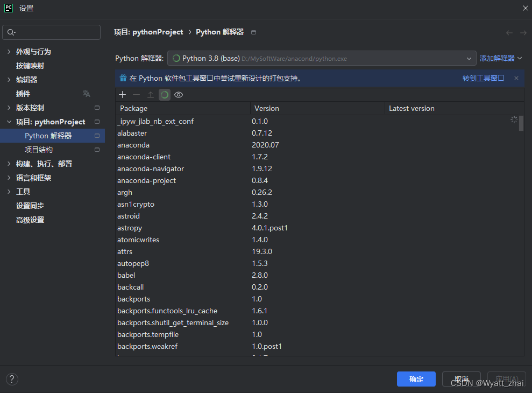Viewport: 532px width, 393px height.
Task: Click the Package column header
Action: coord(183,108)
